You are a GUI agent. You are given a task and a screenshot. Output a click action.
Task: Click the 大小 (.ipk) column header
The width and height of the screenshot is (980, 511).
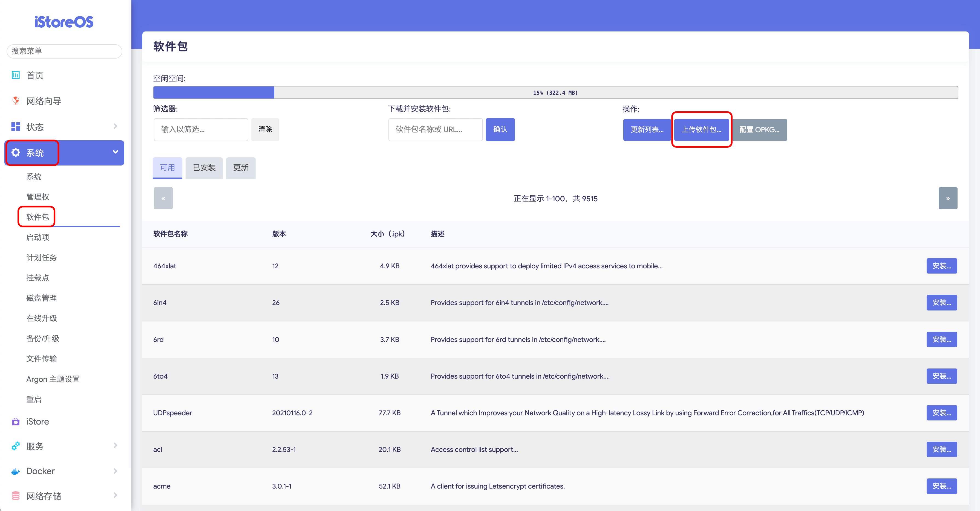[x=388, y=234]
